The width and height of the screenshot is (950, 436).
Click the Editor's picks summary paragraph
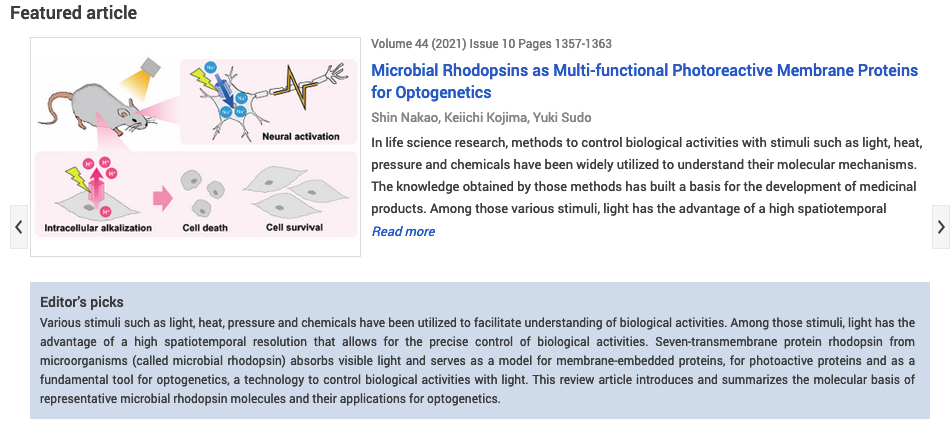[477, 360]
